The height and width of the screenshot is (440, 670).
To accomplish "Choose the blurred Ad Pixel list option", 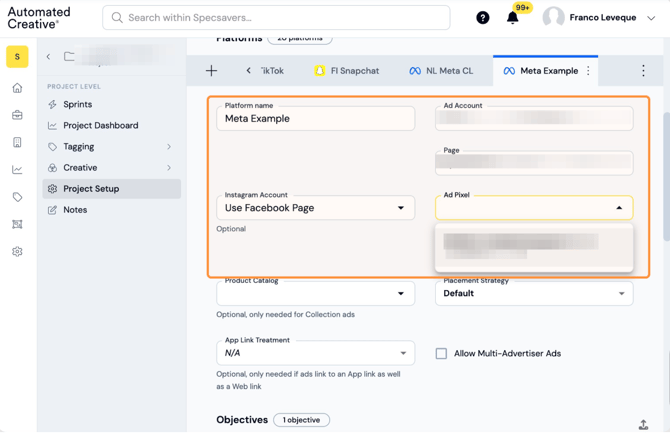I will tap(534, 246).
